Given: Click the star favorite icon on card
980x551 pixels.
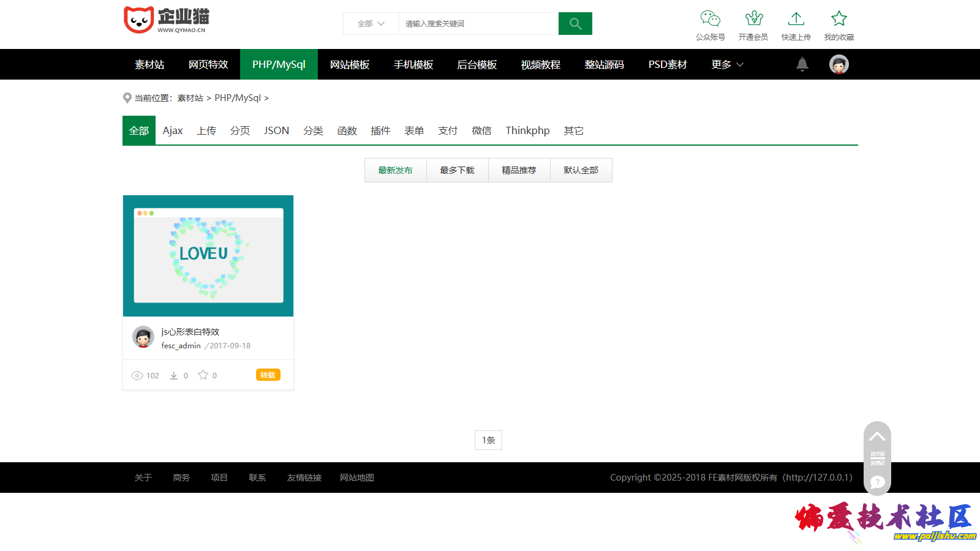Looking at the screenshot, I should pyautogui.click(x=203, y=375).
